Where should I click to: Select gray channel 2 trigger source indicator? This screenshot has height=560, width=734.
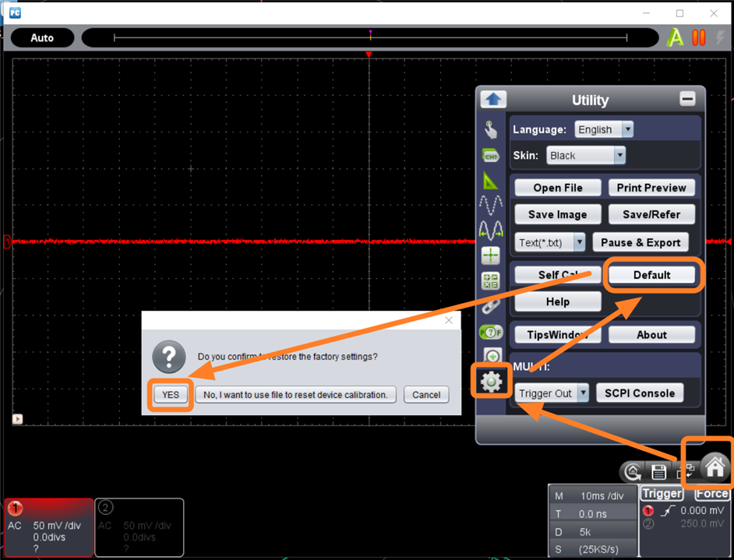648,523
